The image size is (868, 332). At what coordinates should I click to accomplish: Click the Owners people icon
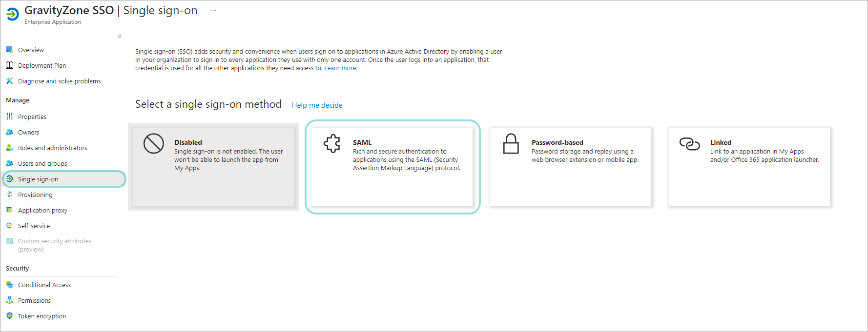coord(9,132)
